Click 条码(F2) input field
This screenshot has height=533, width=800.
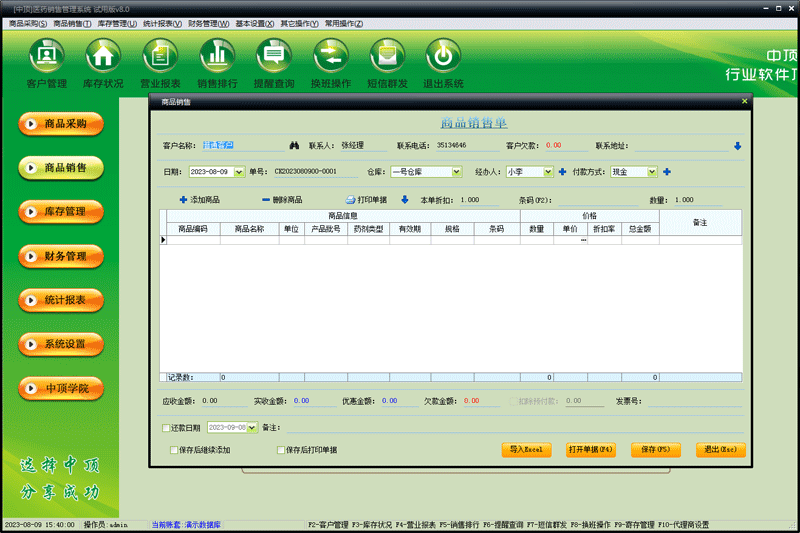(x=598, y=200)
